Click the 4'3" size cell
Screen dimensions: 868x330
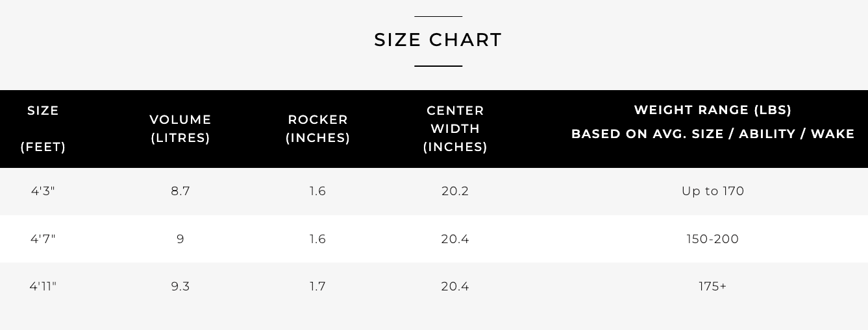pos(43,191)
